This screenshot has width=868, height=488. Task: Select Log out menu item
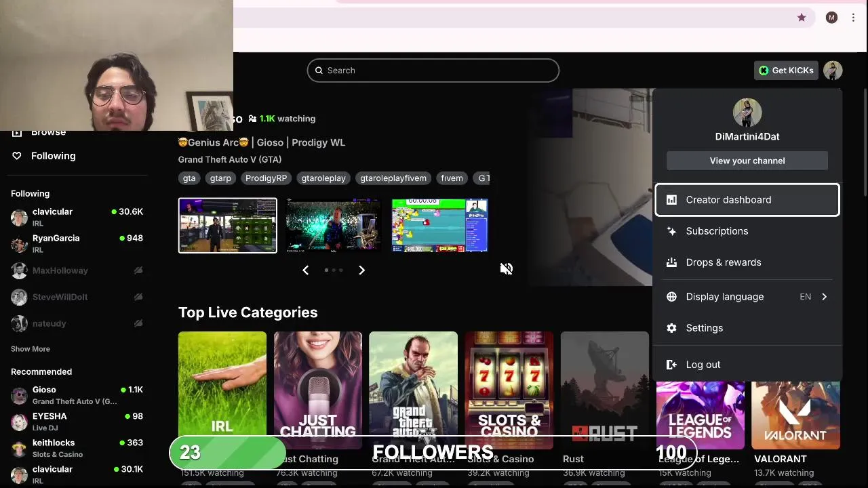(x=747, y=365)
